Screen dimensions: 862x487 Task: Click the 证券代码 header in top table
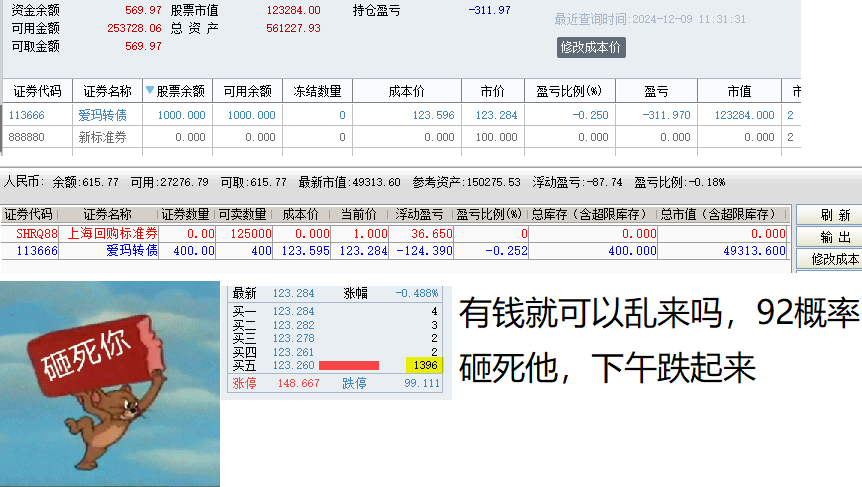click(37, 91)
